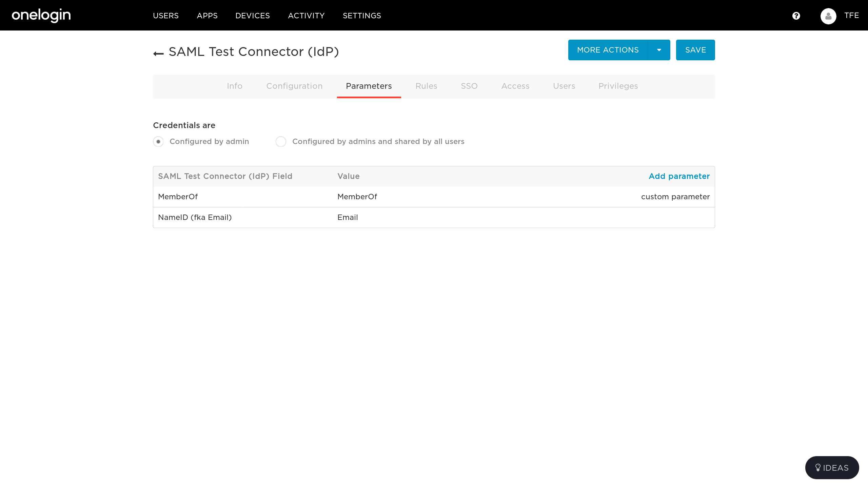868x488 pixels.
Task: Click the OneLogin logo
Action: (x=41, y=15)
